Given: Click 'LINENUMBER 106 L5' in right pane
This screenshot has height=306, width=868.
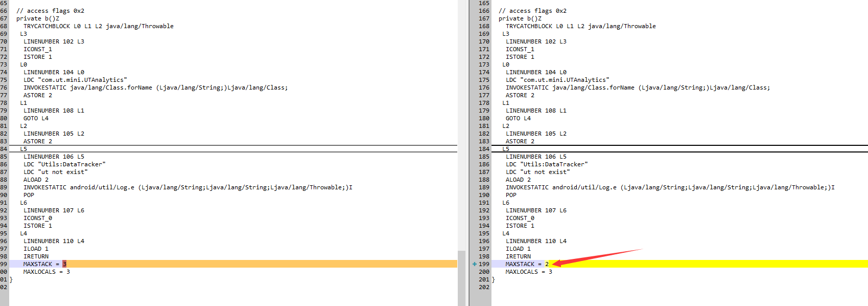Looking at the screenshot, I should pos(536,157).
